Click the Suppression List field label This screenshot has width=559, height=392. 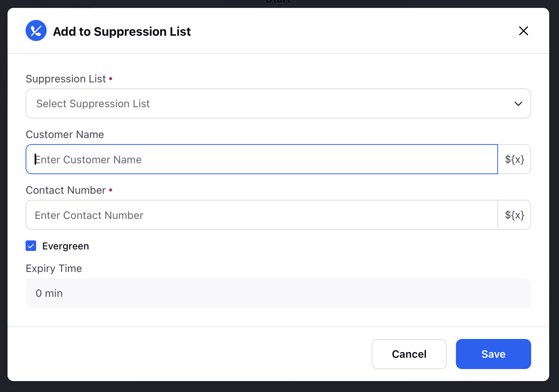pyautogui.click(x=66, y=79)
